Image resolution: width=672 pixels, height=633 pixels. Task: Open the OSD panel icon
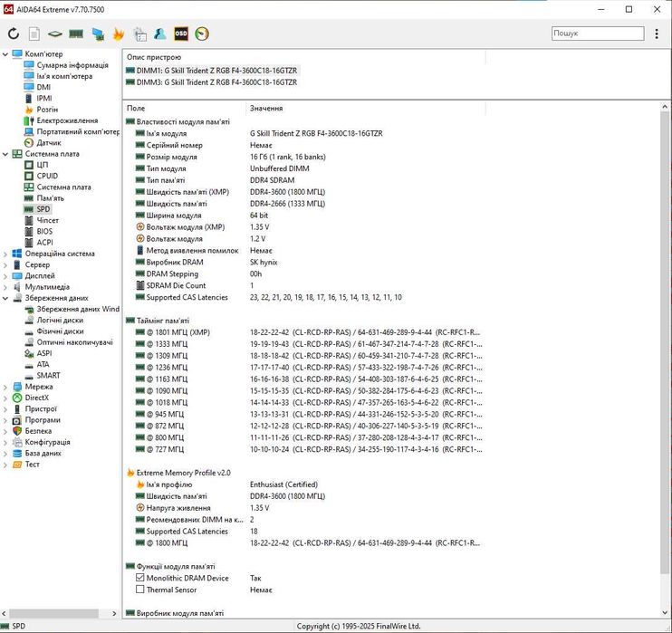point(181,34)
